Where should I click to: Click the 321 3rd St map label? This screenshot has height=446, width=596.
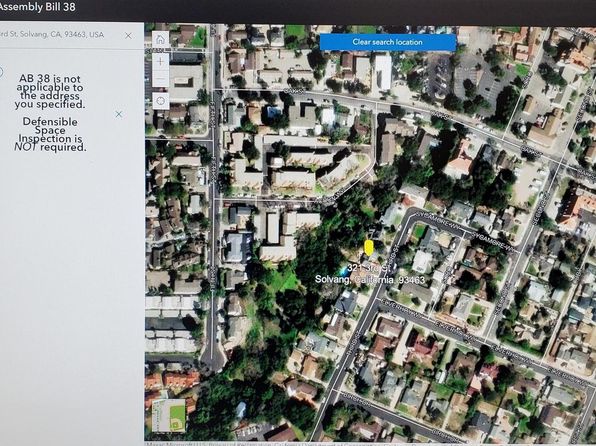click(369, 268)
